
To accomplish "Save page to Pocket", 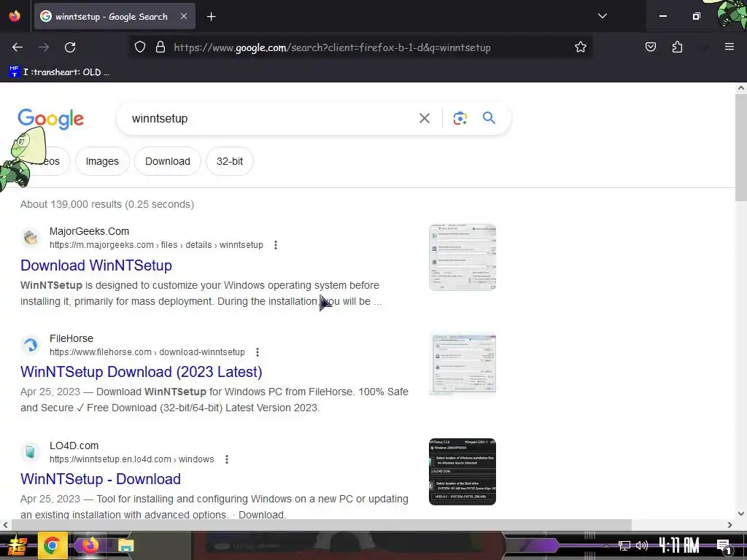I will pyautogui.click(x=650, y=47).
